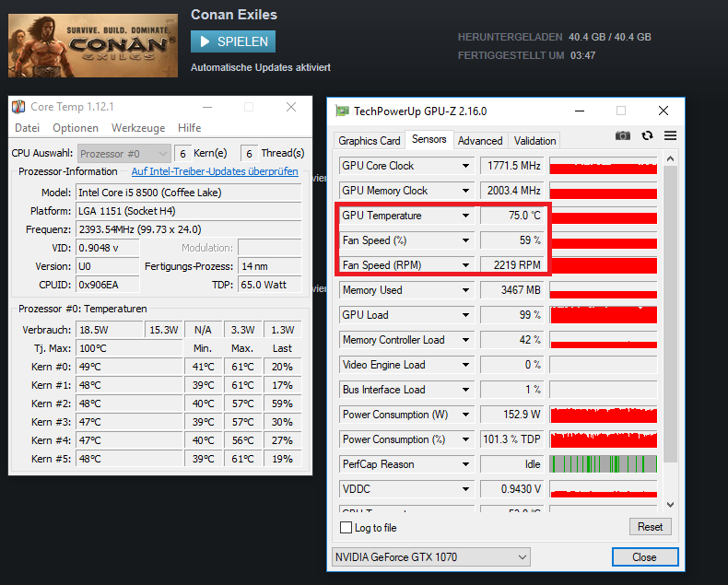This screenshot has height=585, width=728.
Task: Open the Werkzeuge menu in Core Temp
Action: [x=138, y=128]
